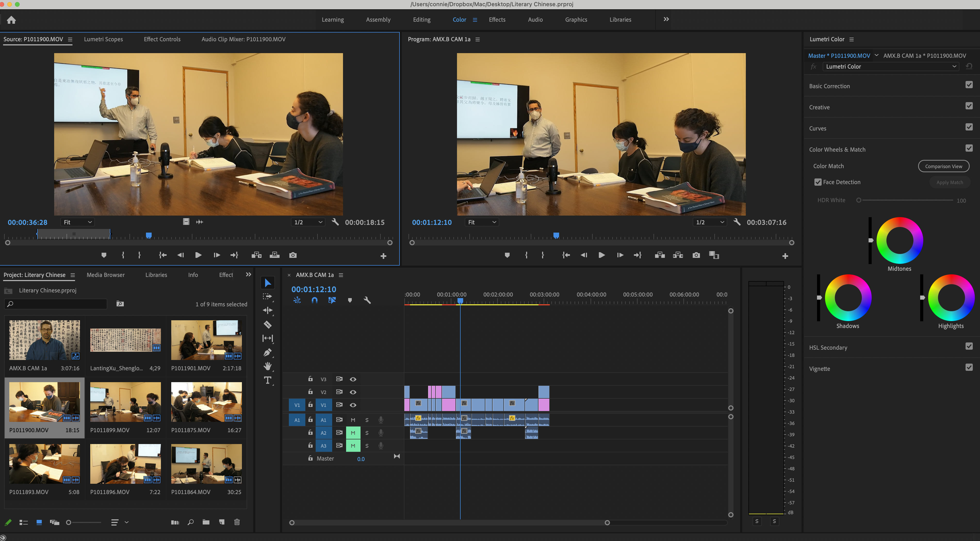Disable the Basic Correction checkbox

click(x=969, y=85)
